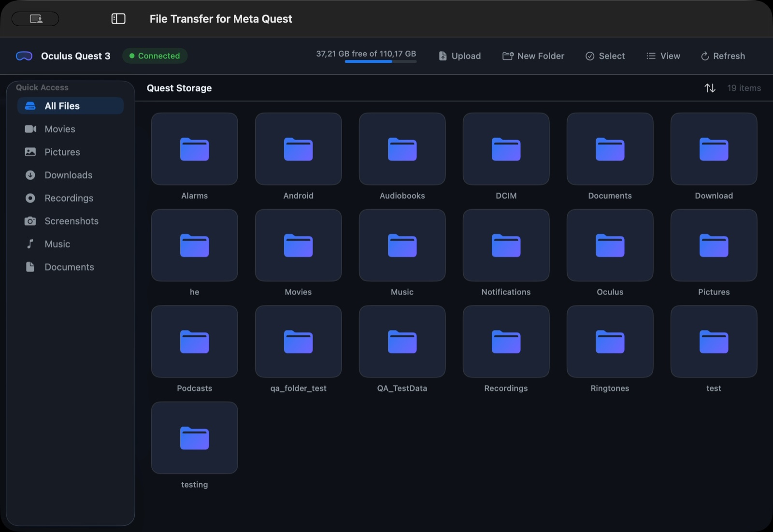This screenshot has height=532, width=773.
Task: Select the Podcasts folder icon
Action: pyautogui.click(x=194, y=341)
